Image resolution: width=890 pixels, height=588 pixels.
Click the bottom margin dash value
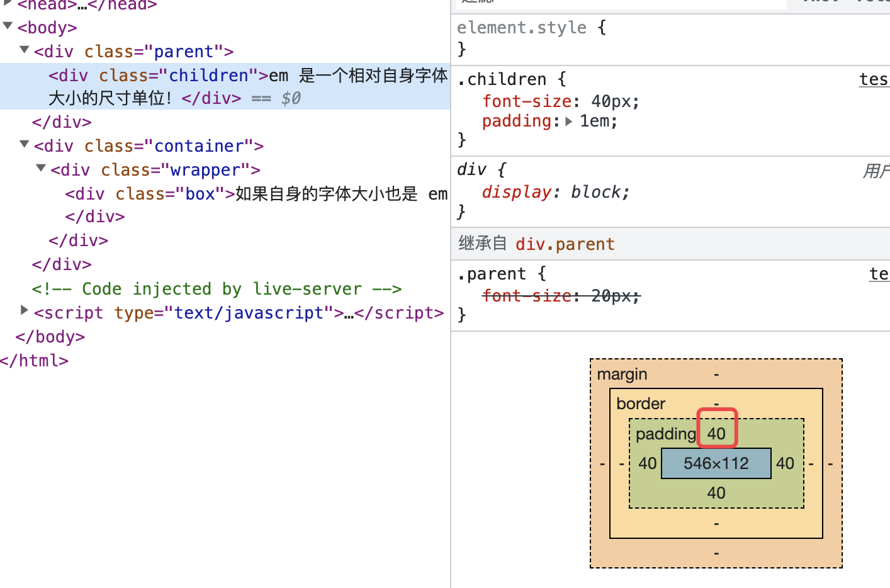pyautogui.click(x=716, y=553)
